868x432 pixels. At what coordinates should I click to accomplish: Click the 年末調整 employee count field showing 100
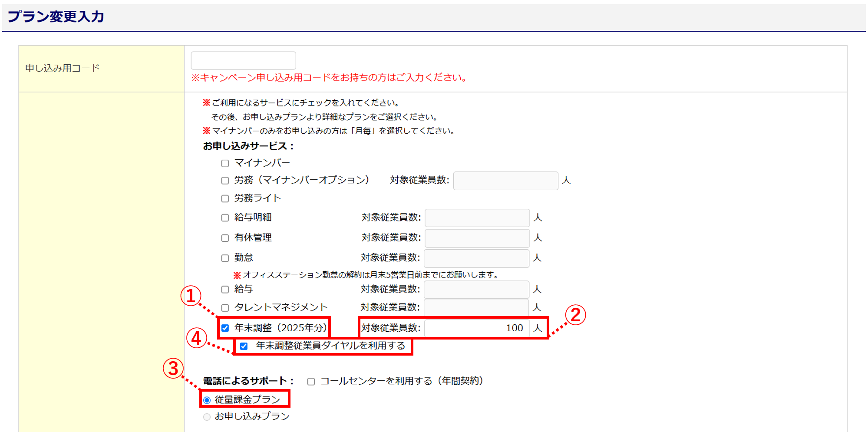click(477, 328)
